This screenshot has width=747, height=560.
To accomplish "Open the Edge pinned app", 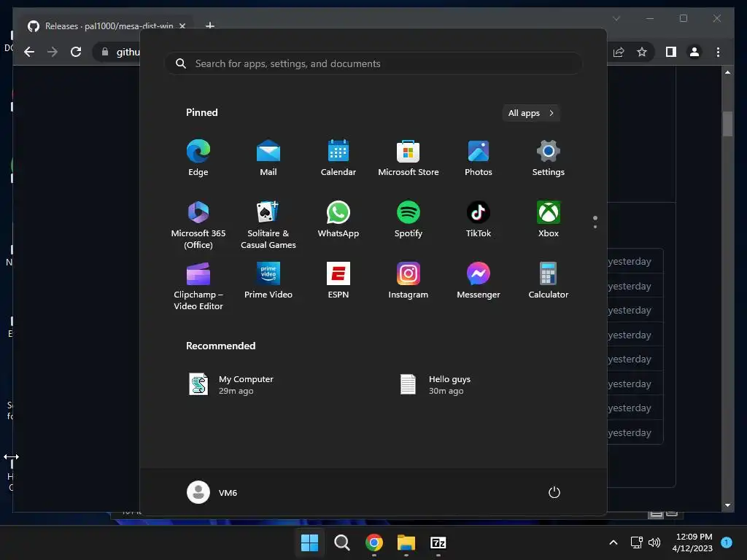I will pos(198,157).
